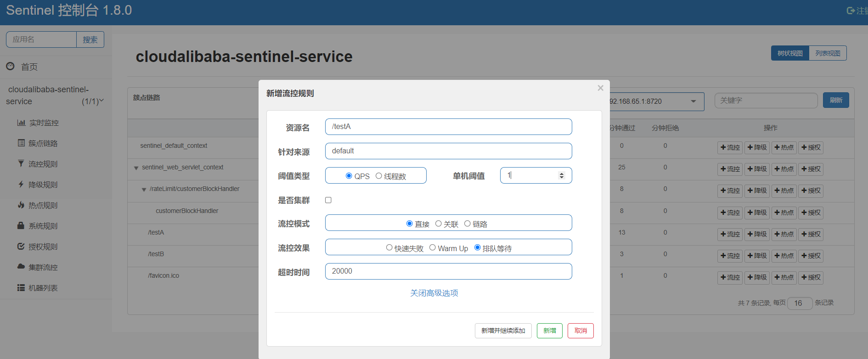The height and width of the screenshot is (359, 868).
Task: Open 热点规则 flame icon
Action: 21,205
